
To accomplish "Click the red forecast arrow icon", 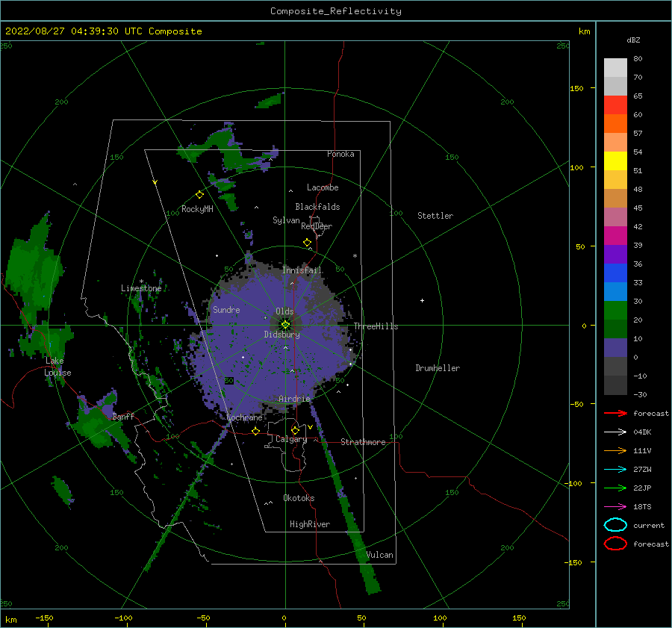I will (615, 413).
